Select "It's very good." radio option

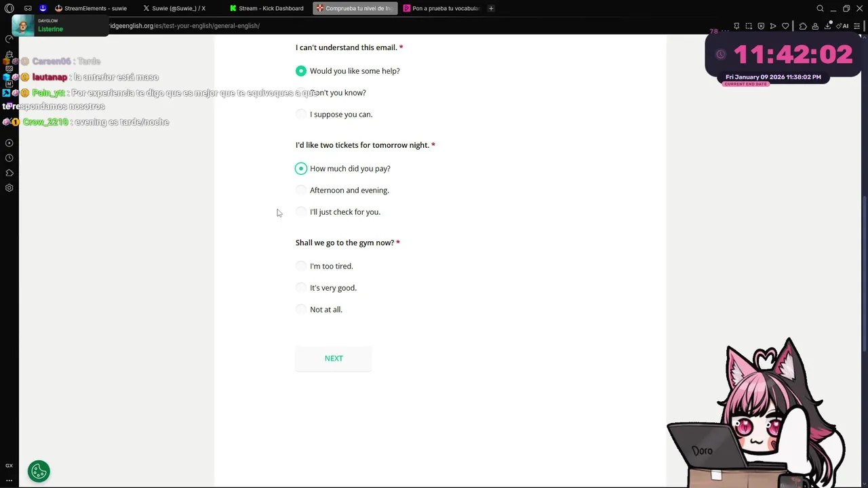(301, 288)
